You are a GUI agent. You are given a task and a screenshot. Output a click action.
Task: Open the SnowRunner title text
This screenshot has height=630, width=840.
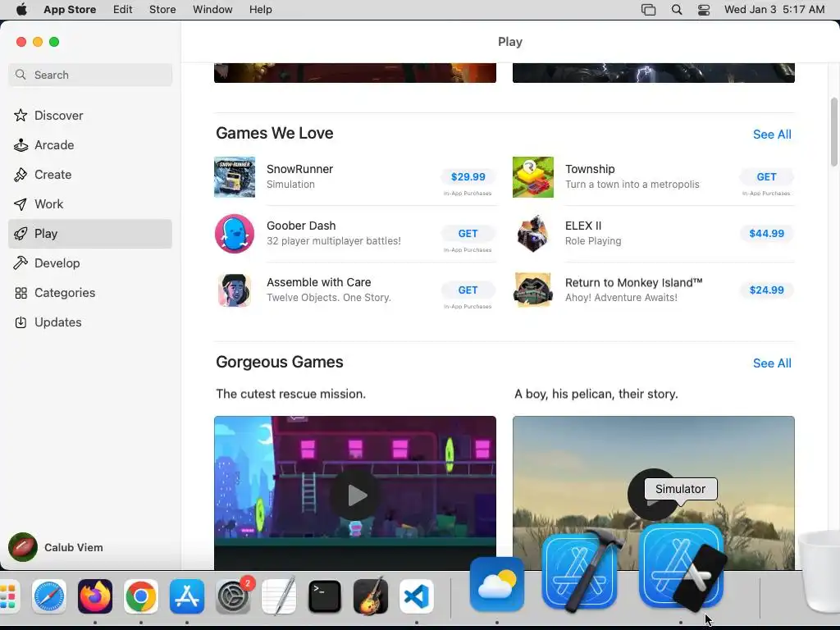coord(299,169)
